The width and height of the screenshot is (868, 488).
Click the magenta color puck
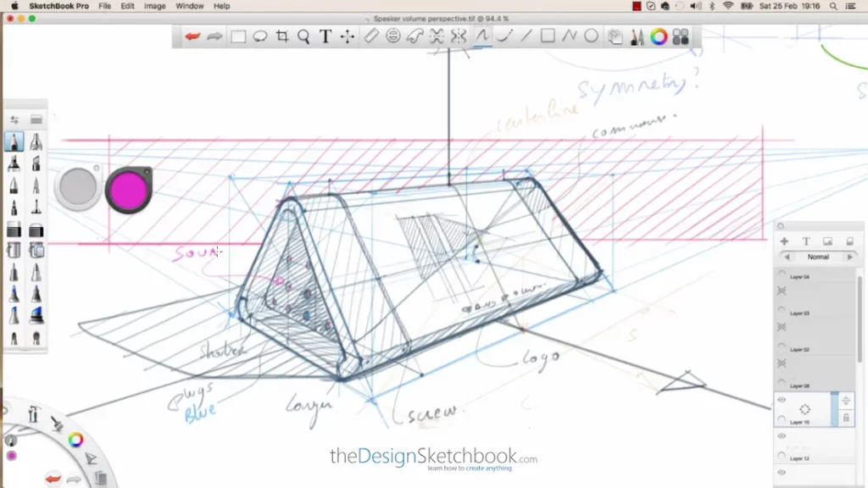click(129, 189)
